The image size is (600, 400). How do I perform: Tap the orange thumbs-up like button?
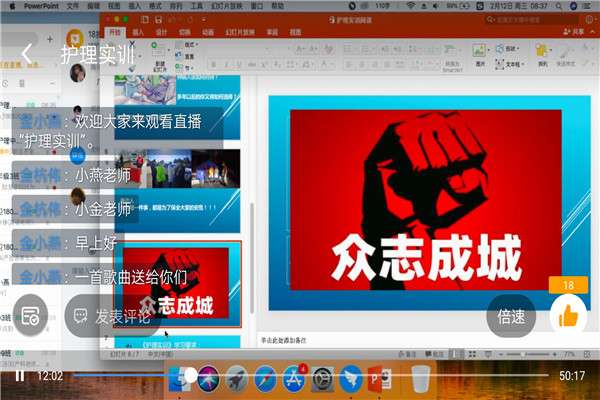pyautogui.click(x=568, y=316)
